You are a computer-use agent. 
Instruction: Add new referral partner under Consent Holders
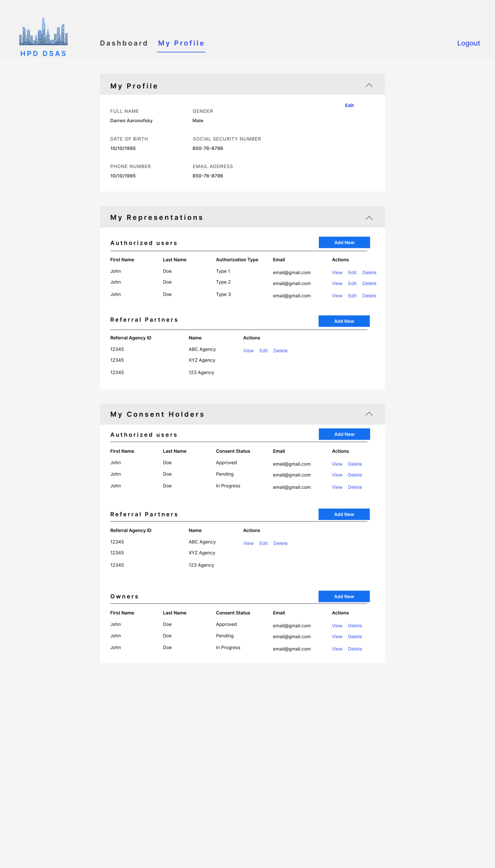pyautogui.click(x=344, y=514)
